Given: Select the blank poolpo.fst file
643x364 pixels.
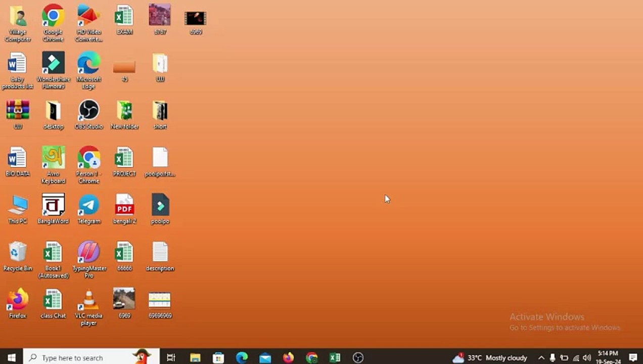Looking at the screenshot, I should coord(160,162).
